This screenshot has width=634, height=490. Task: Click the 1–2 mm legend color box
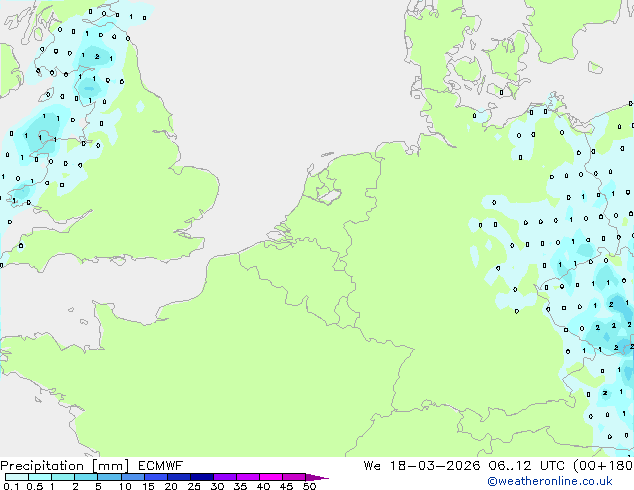point(63,477)
